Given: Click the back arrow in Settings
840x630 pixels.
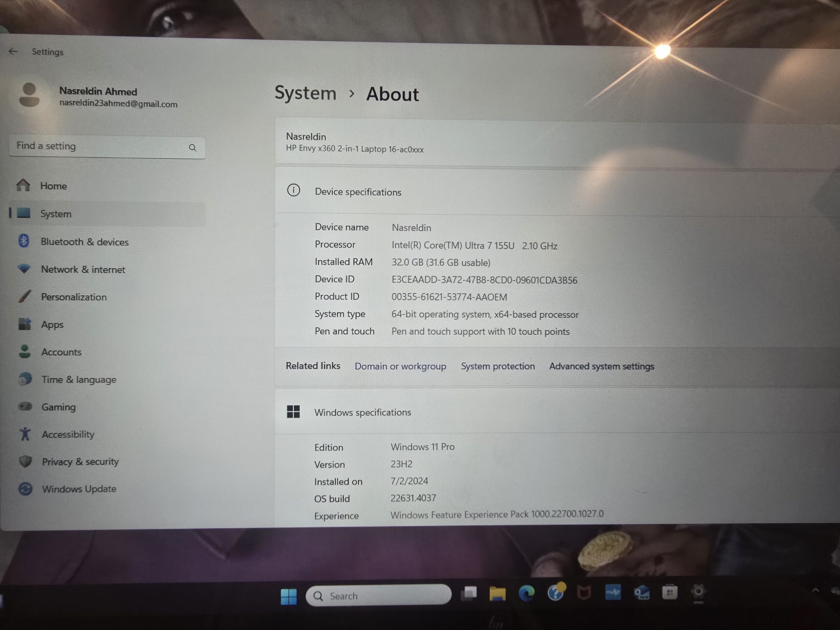Looking at the screenshot, I should 13,51.
